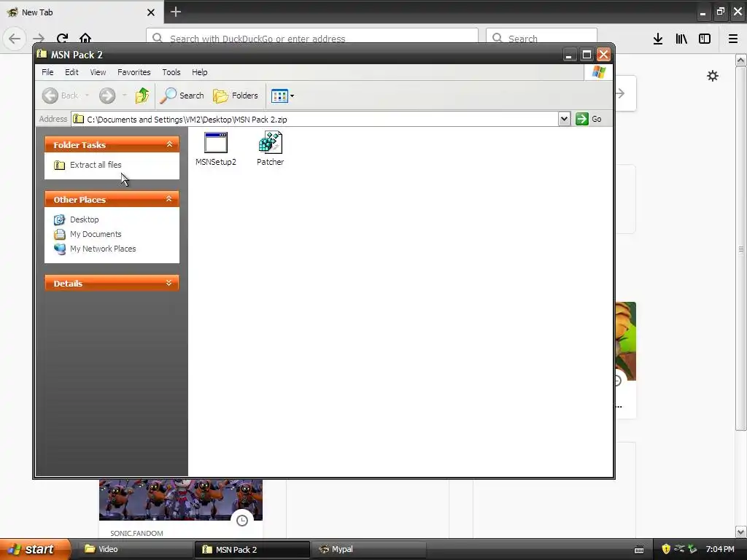Click the 7:04 PM clock
Image resolution: width=747 pixels, height=560 pixels.
click(720, 549)
